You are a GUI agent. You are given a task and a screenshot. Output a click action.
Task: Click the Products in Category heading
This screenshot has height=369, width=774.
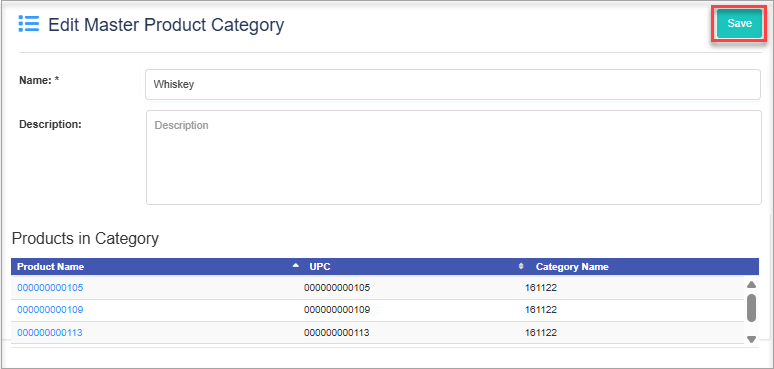(85, 238)
